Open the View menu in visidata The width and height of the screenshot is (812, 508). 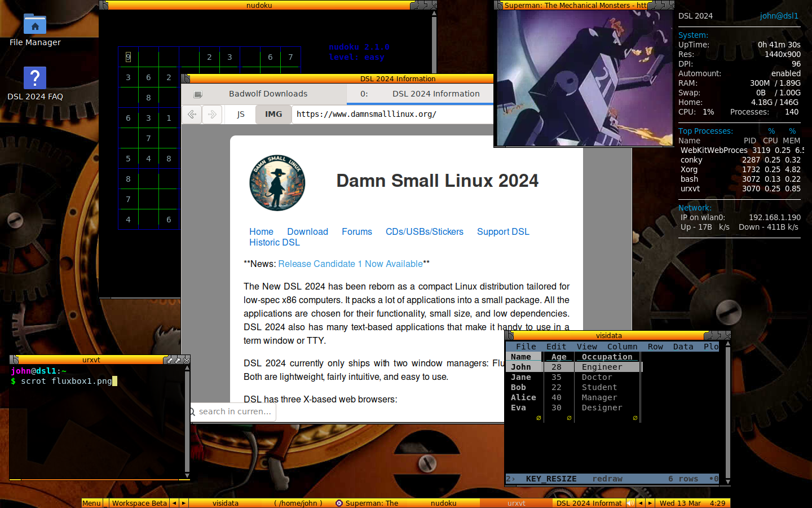586,347
